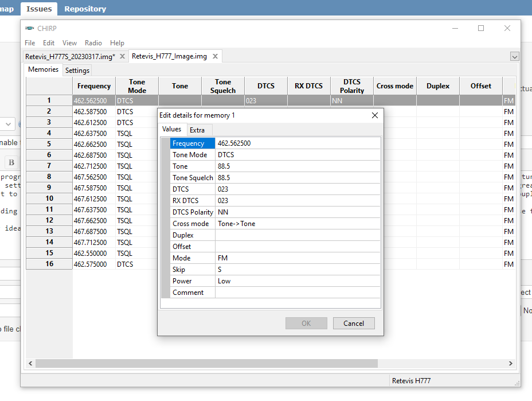Click the Retevis H777 status bar text
532x401 pixels.
click(x=411, y=380)
